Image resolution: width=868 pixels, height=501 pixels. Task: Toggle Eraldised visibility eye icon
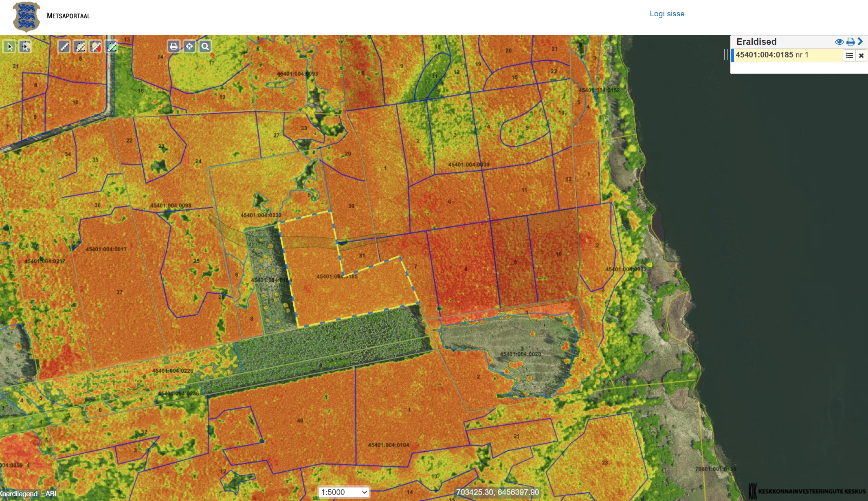(x=839, y=42)
